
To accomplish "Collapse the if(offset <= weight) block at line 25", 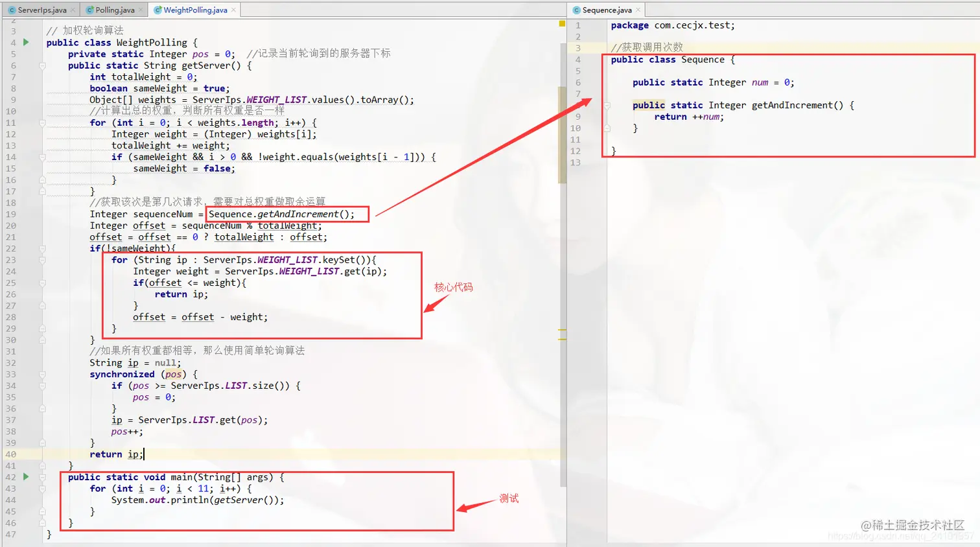I will 42,283.
